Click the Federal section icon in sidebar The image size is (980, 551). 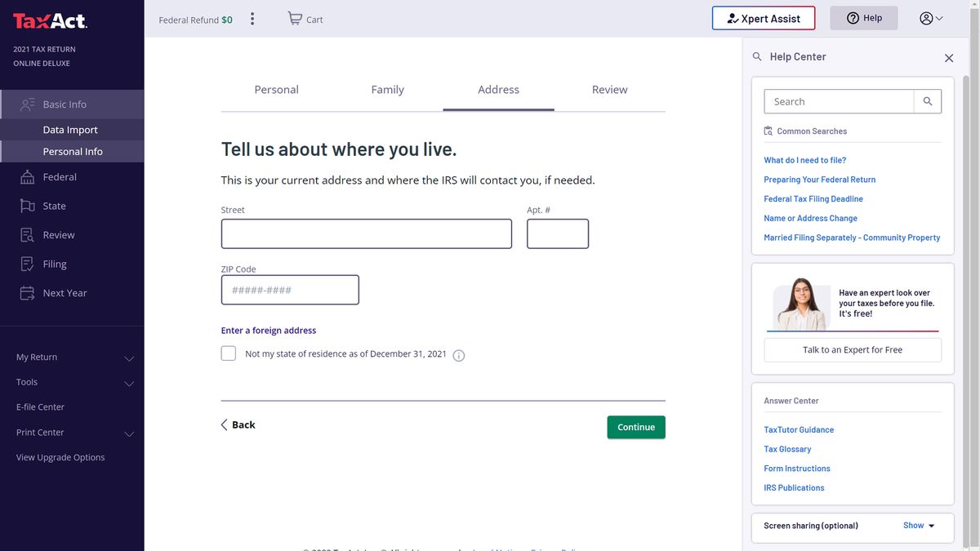pos(28,176)
